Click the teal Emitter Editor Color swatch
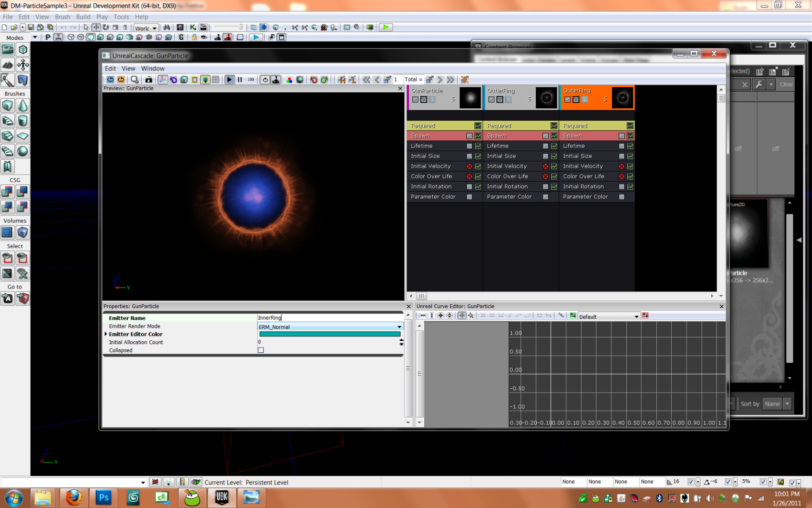The height and width of the screenshot is (508, 812). coord(329,334)
